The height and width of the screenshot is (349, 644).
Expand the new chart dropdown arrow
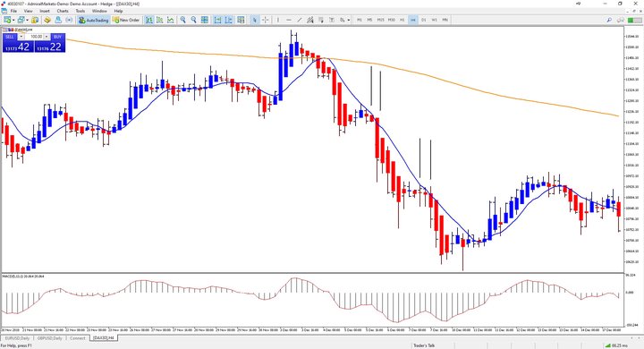point(13,20)
